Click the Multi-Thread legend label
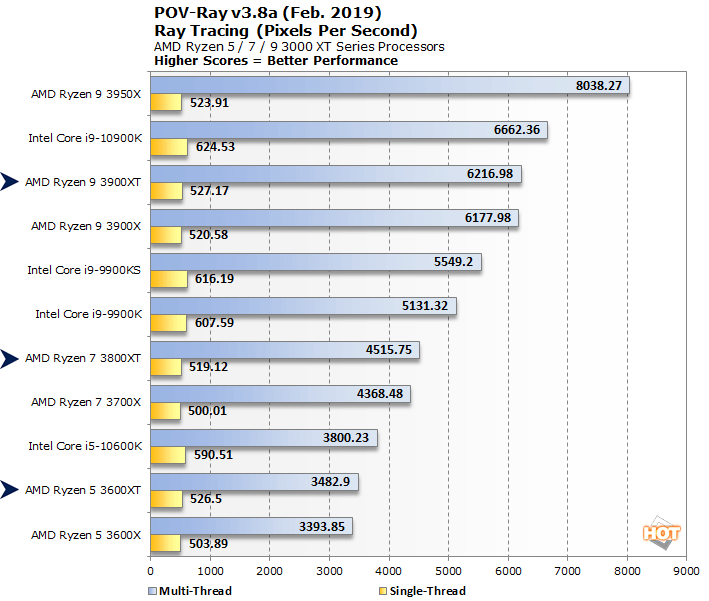Screen dimensions: 709x601 click(x=195, y=591)
